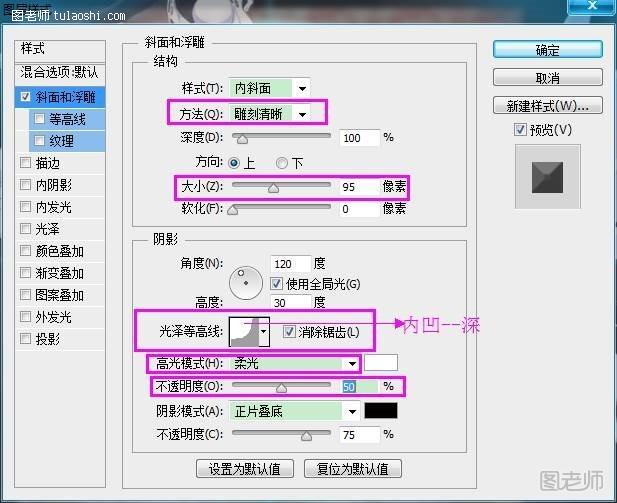Open the white highlight color swatch
The image size is (617, 503).
381,363
